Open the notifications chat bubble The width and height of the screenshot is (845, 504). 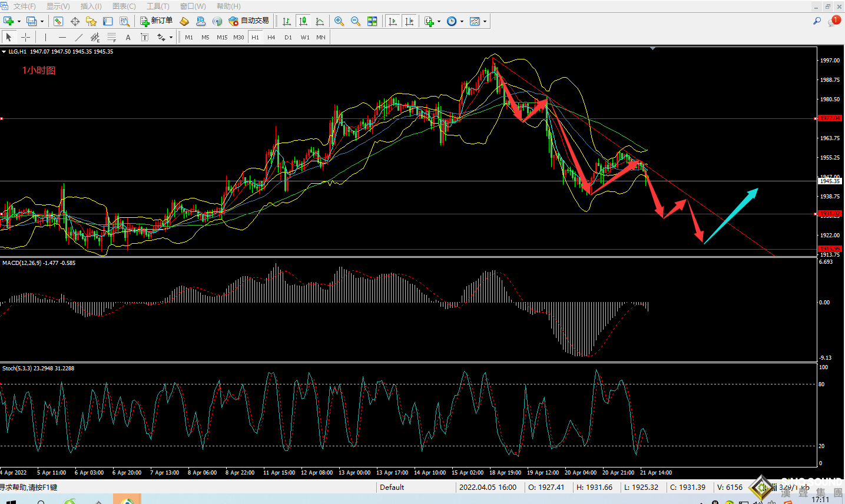coord(833,21)
